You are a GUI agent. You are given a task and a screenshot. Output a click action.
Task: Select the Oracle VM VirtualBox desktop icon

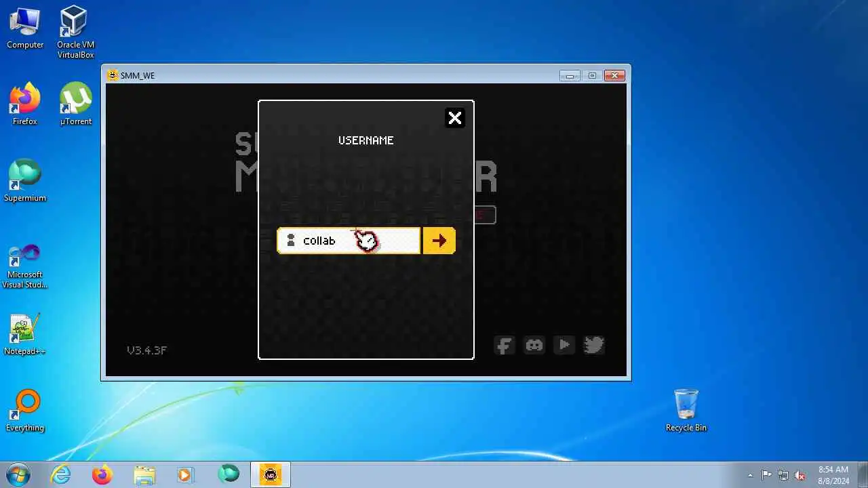(75, 33)
